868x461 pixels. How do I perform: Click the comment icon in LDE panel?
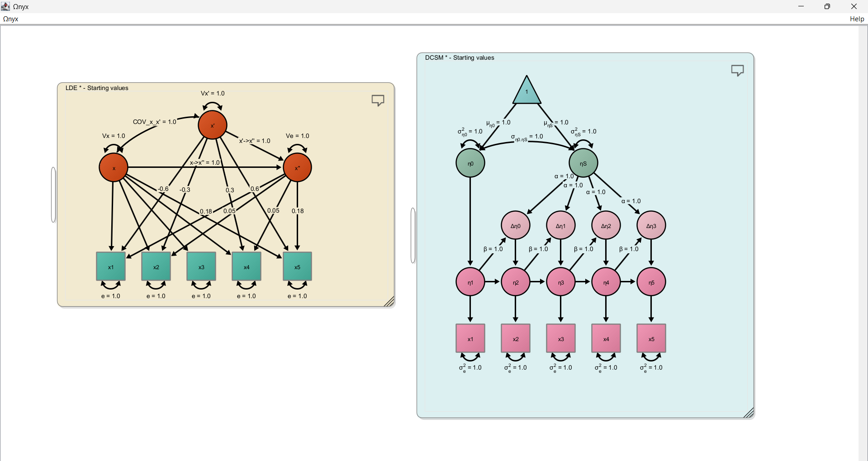[x=378, y=100]
